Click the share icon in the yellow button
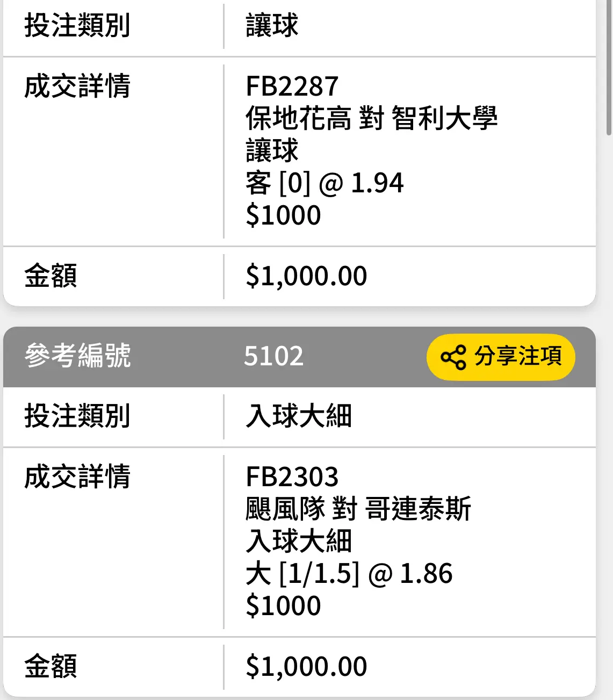 click(x=453, y=357)
